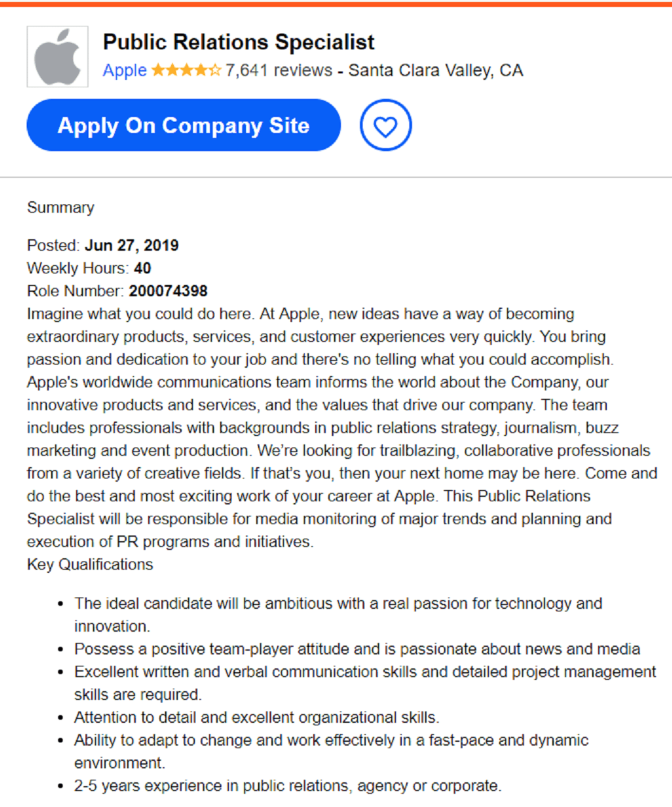Click the Public Relations Specialist title
This screenshot has height=807, width=672.
pos(239,41)
